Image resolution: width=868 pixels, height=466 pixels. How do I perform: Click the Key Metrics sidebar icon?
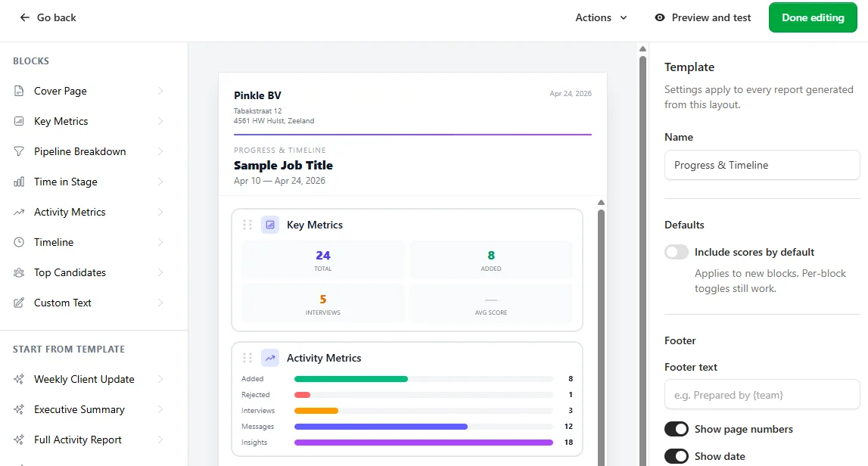[19, 121]
